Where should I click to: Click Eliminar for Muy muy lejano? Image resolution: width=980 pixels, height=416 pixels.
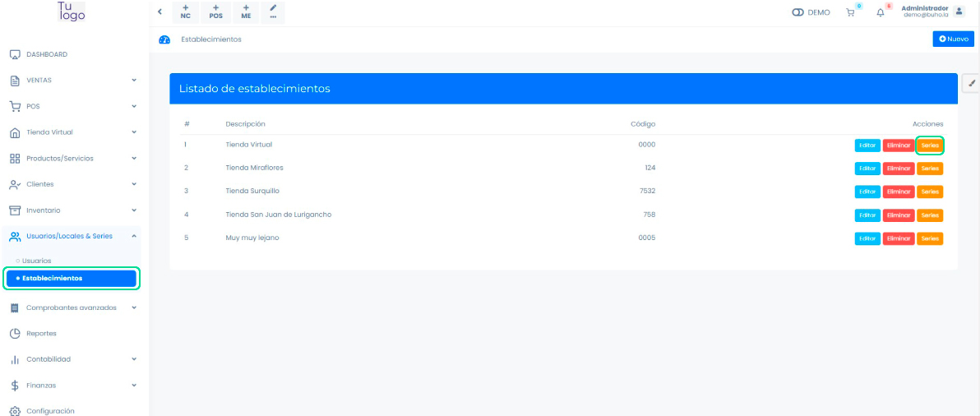[898, 238]
